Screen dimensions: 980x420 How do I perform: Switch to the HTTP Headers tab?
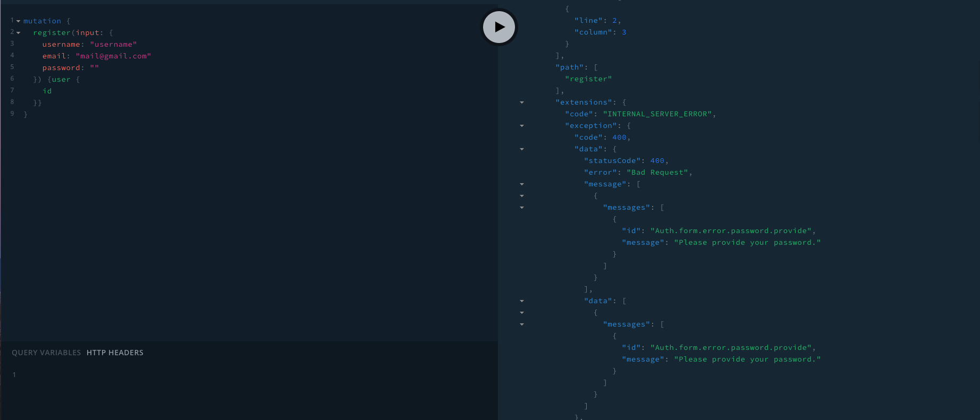pyautogui.click(x=115, y=353)
